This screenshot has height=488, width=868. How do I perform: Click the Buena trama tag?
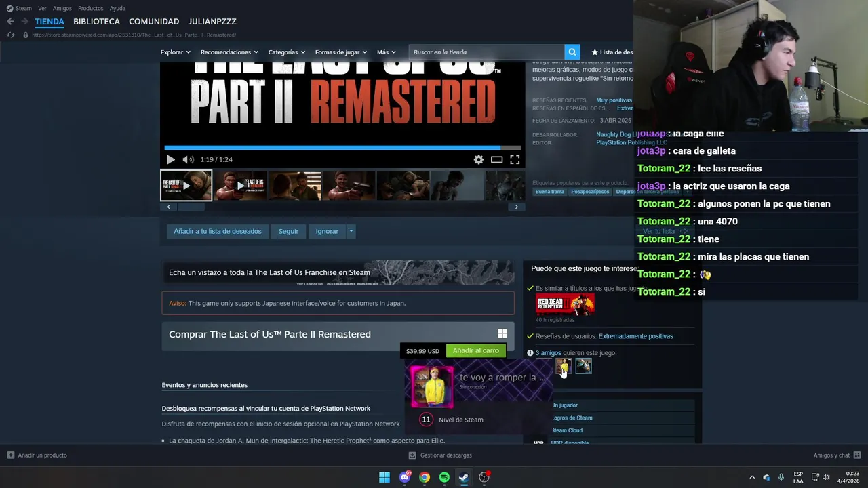tap(549, 192)
